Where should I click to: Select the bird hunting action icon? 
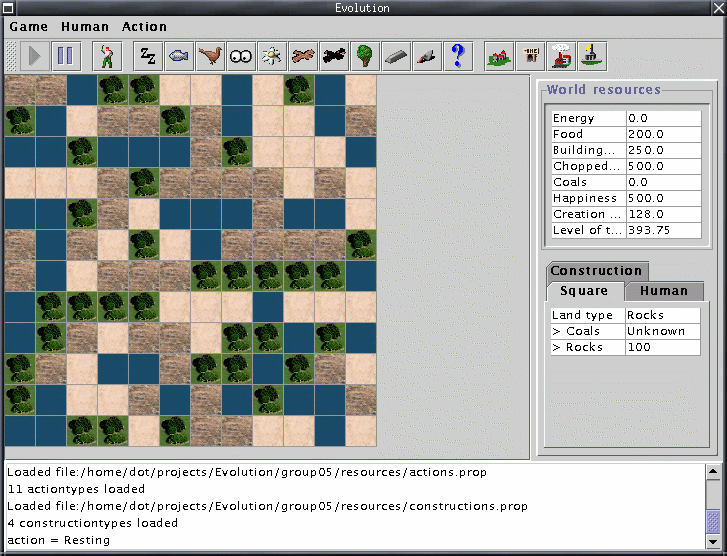(x=210, y=56)
